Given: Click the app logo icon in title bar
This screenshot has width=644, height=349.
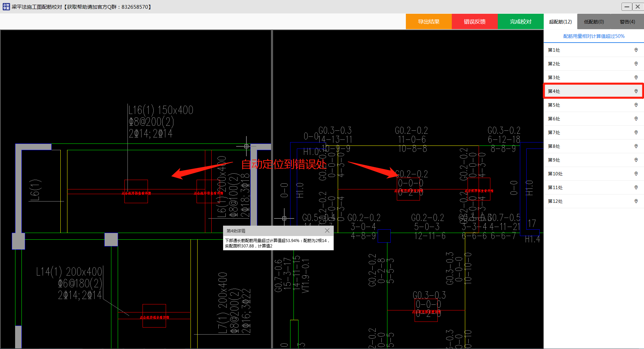Looking at the screenshot, I should pos(6,7).
